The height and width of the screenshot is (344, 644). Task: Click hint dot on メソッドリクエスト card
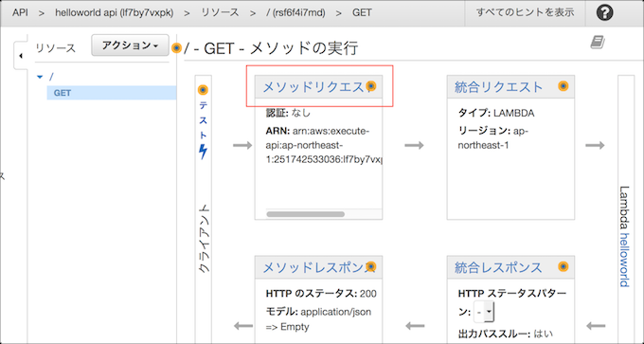point(371,85)
